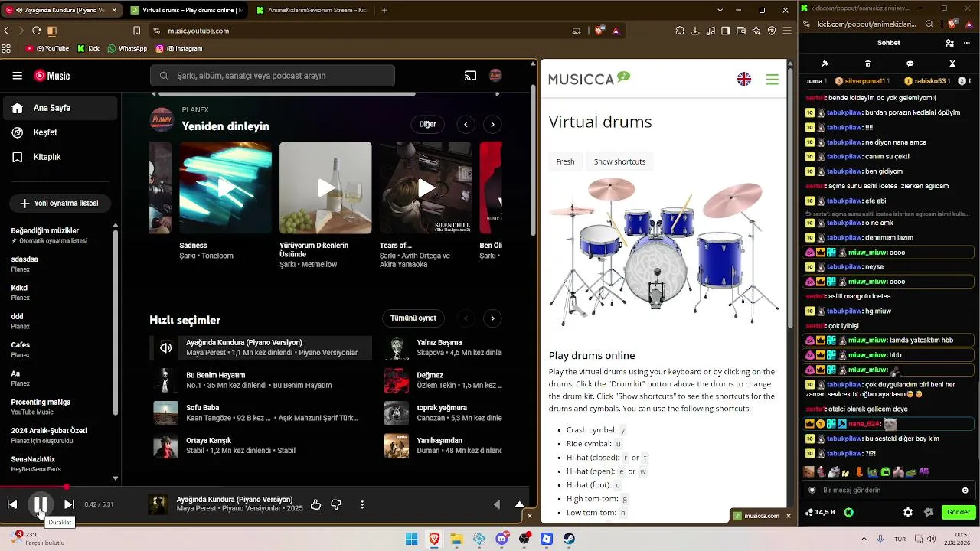Image resolution: width=980 pixels, height=551 pixels.
Task: Open the Instagram bookmark
Action: pos(178,48)
